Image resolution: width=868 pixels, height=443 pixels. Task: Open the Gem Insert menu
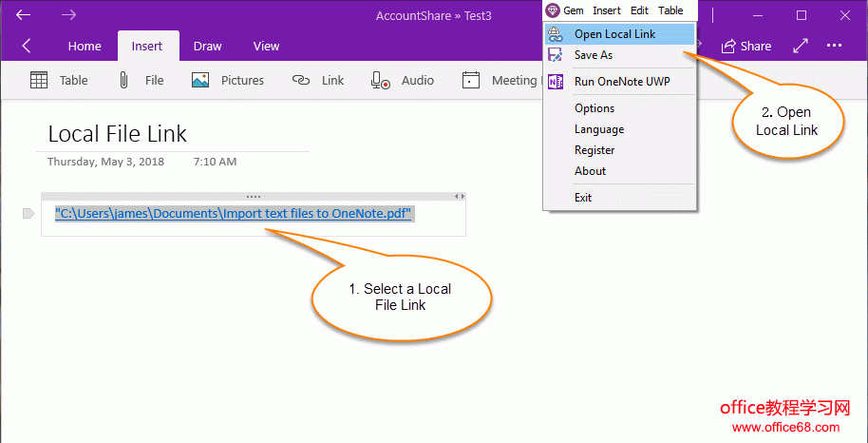[x=607, y=10]
